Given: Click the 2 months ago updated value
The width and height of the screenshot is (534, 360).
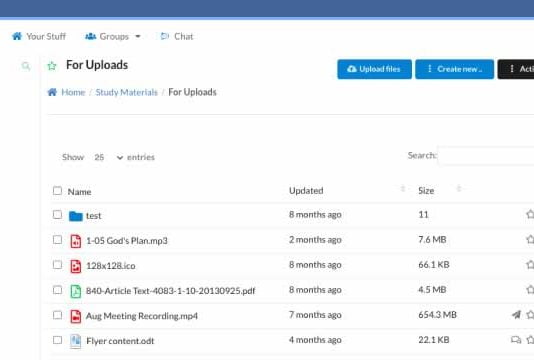Looking at the screenshot, I should click(315, 240).
